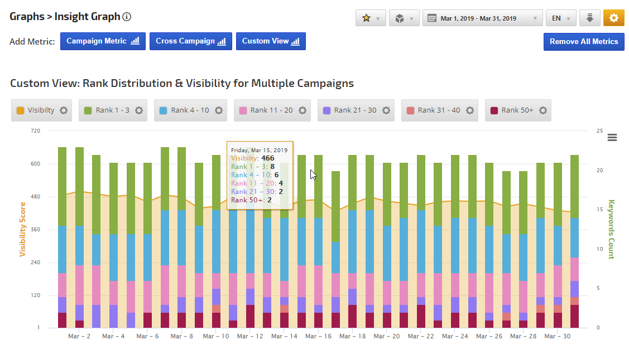Open the date range Mar 1 - Mar 31 picker
629x364 pixels.
(x=482, y=18)
